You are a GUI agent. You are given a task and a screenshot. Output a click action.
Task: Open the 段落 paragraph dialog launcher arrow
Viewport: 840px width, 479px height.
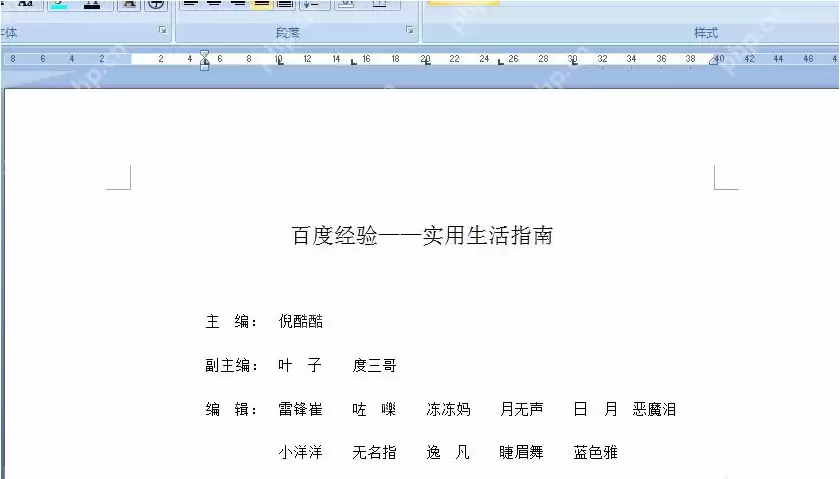coord(410,31)
